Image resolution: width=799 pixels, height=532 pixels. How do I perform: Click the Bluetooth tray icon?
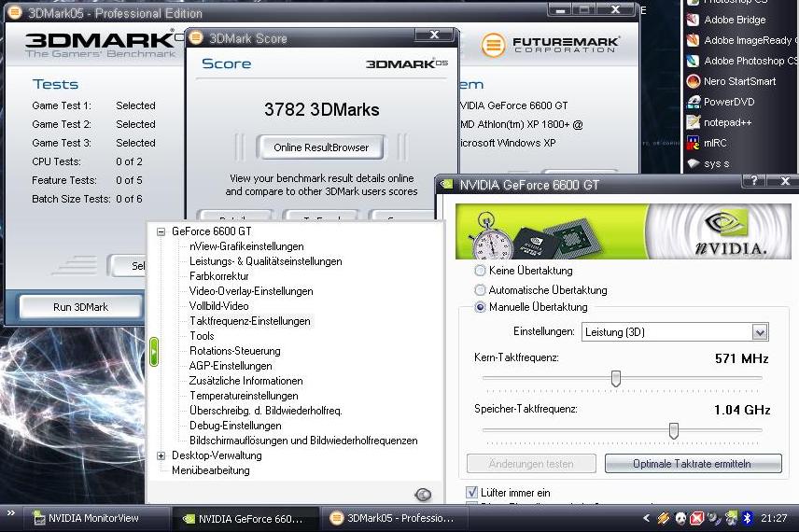[747, 518]
